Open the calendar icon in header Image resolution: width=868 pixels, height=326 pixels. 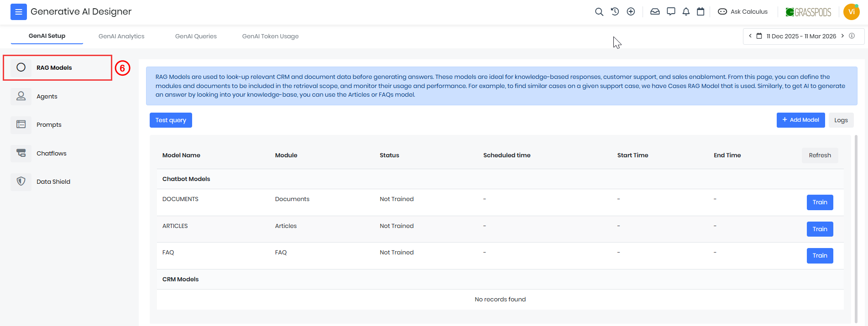click(701, 12)
